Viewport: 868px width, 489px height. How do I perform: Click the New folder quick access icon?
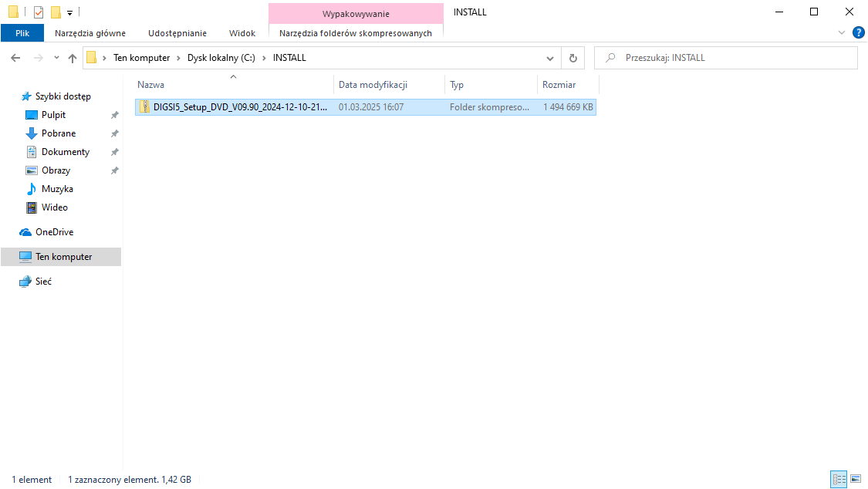click(x=56, y=12)
